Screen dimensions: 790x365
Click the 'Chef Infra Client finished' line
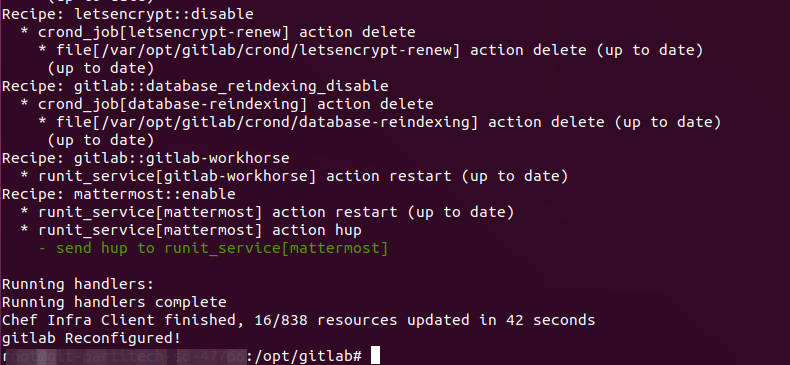pos(298,320)
